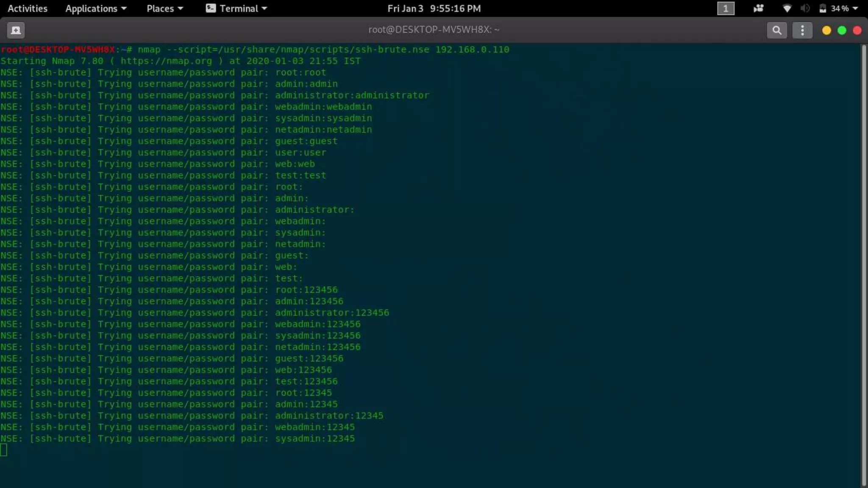Click the https://nmap.org link

click(166, 61)
